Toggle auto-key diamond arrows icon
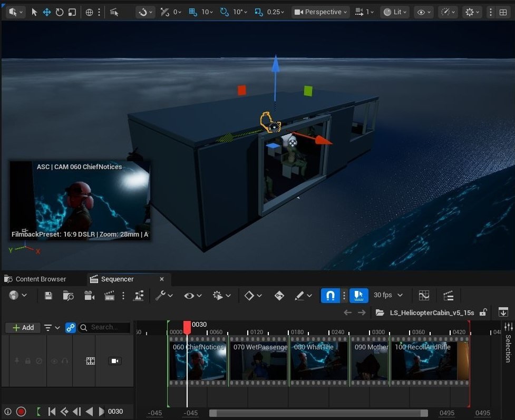515x420 pixels. click(x=279, y=296)
